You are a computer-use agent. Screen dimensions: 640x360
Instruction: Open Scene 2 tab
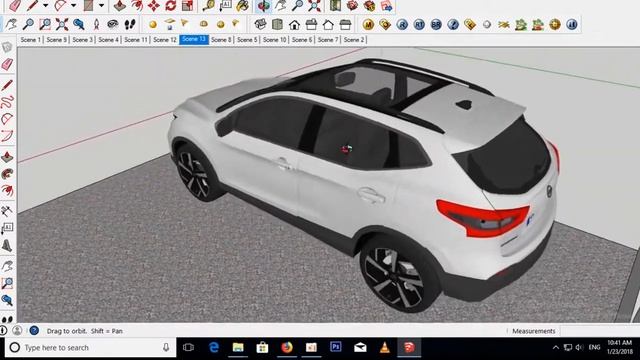353,40
